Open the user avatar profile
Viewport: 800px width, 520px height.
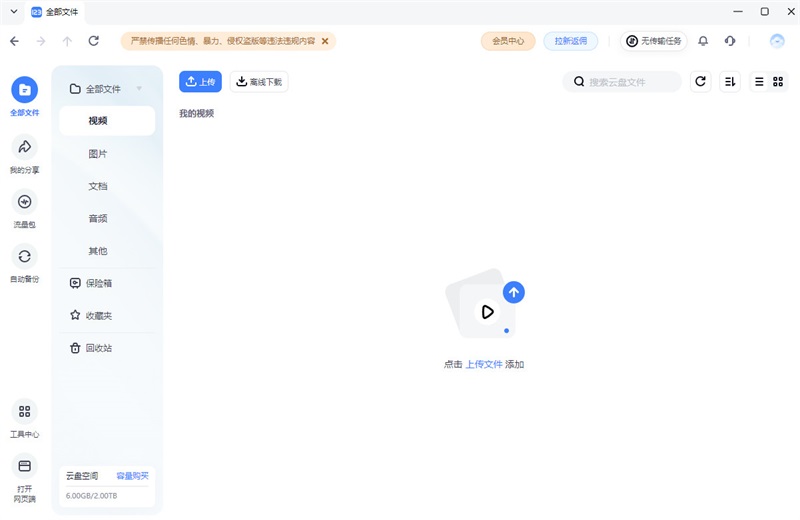coord(777,41)
